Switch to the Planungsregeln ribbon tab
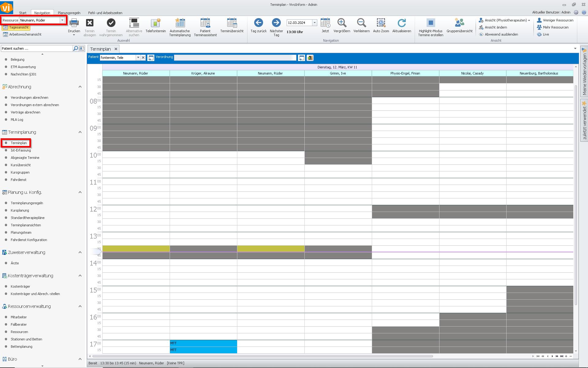This screenshot has width=588, height=368. click(x=69, y=13)
